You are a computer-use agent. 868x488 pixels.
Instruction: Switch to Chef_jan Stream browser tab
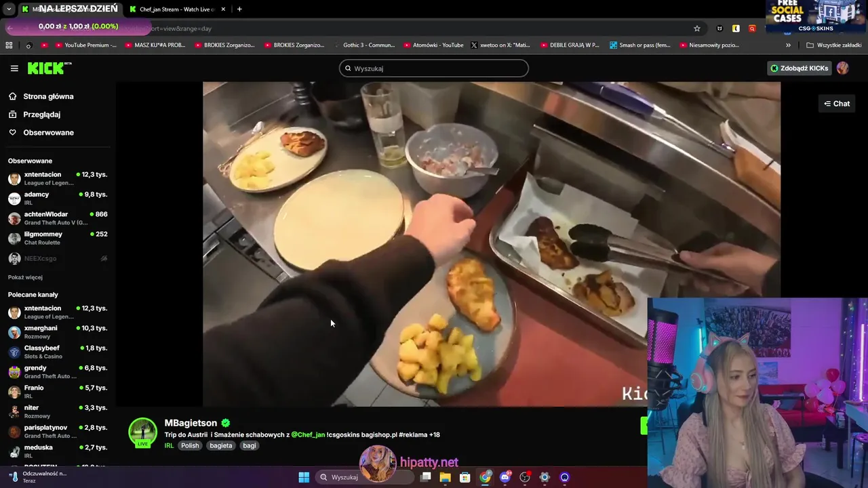pyautogui.click(x=176, y=9)
